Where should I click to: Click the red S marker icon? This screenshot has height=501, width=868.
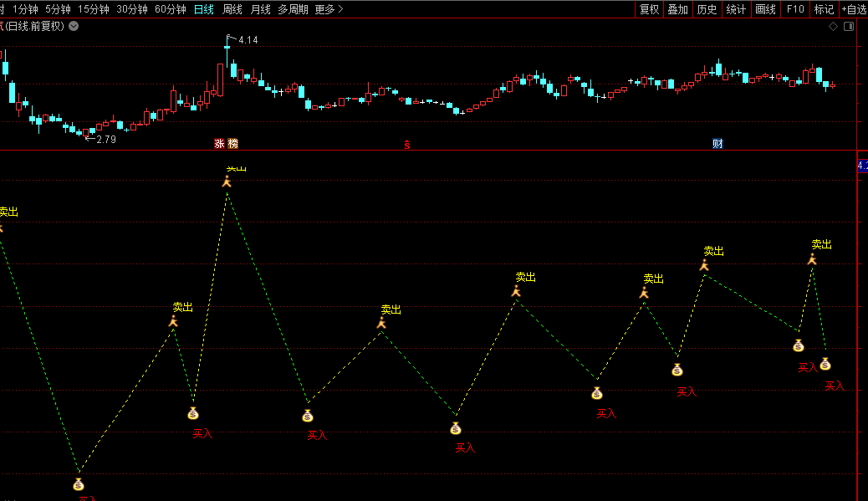point(407,145)
